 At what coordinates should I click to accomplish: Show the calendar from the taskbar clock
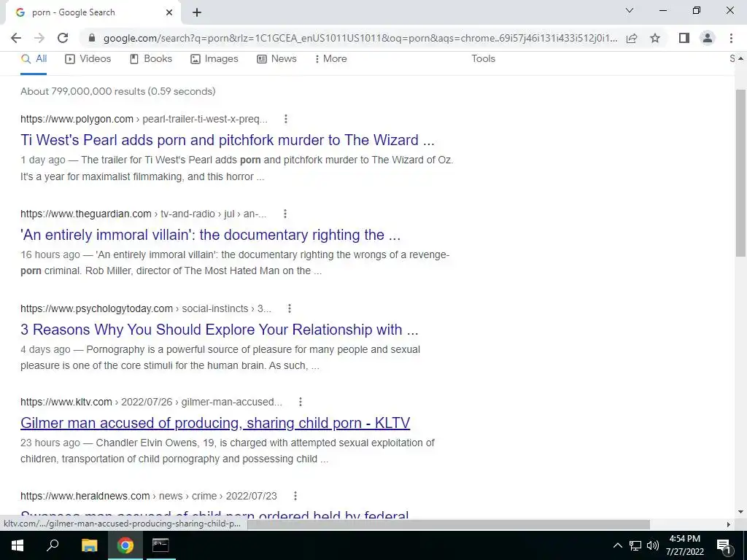[x=684, y=545]
